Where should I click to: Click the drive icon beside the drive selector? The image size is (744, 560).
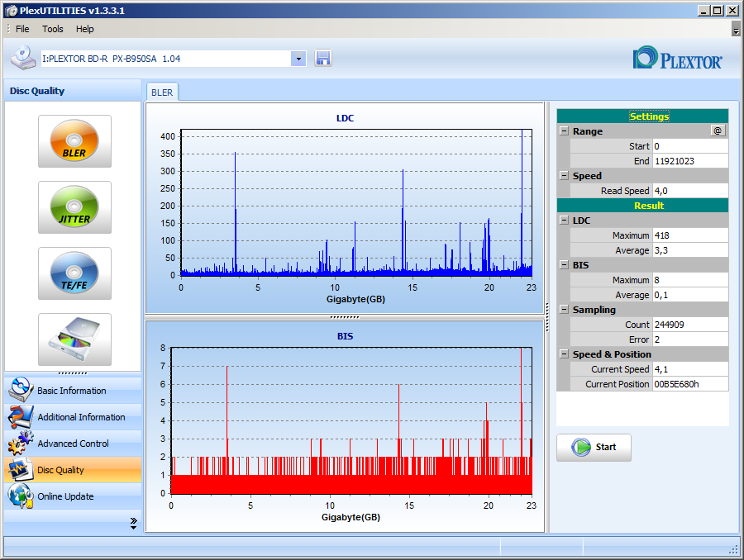point(23,58)
